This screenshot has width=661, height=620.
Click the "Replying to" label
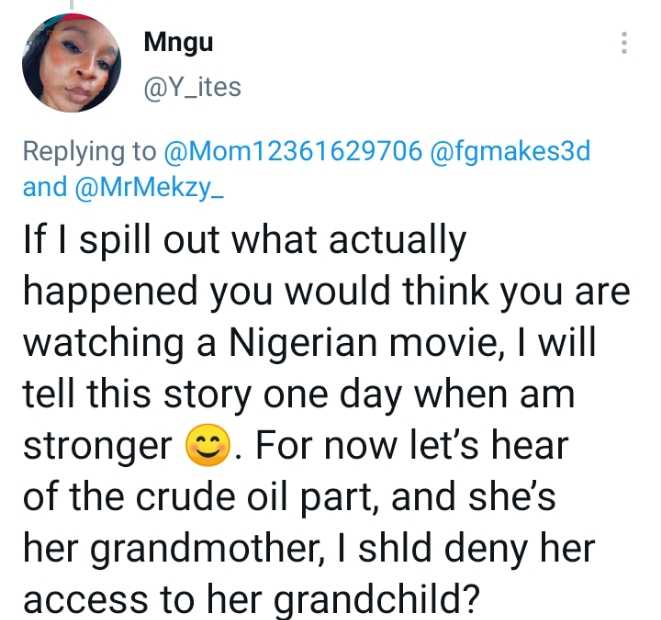pos(89,152)
